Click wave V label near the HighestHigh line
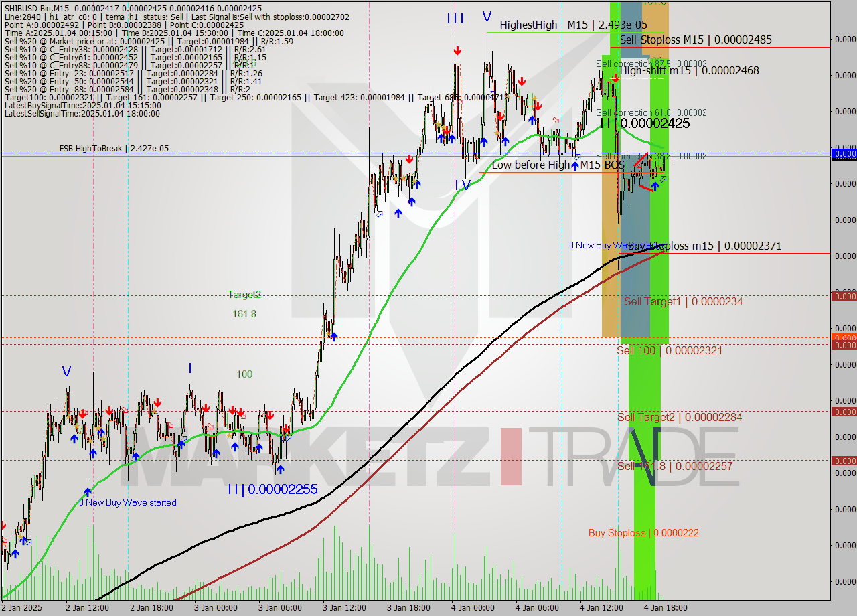The height and width of the screenshot is (616, 857). [487, 17]
